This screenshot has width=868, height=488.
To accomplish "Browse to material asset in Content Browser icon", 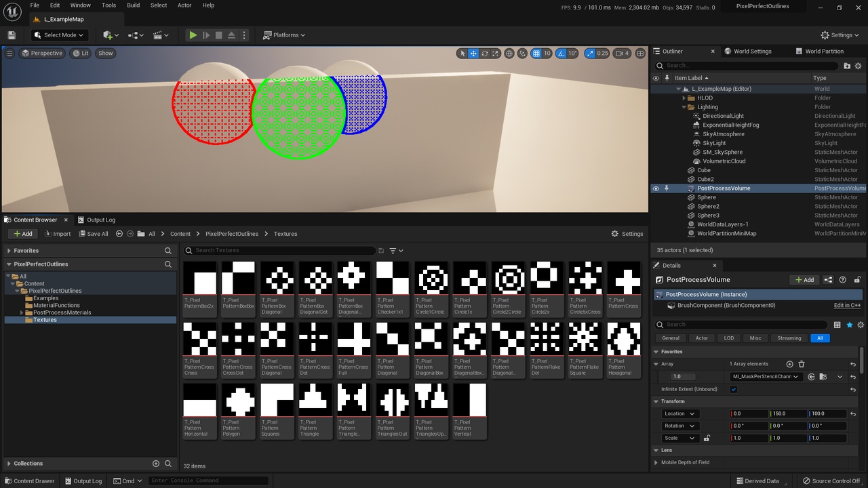I will click(x=823, y=377).
